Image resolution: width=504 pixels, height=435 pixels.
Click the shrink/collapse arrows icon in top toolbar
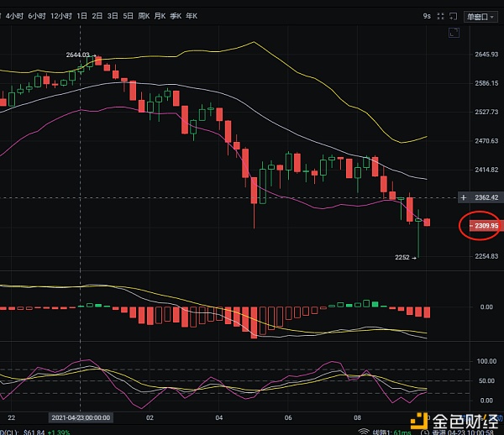coord(438,16)
